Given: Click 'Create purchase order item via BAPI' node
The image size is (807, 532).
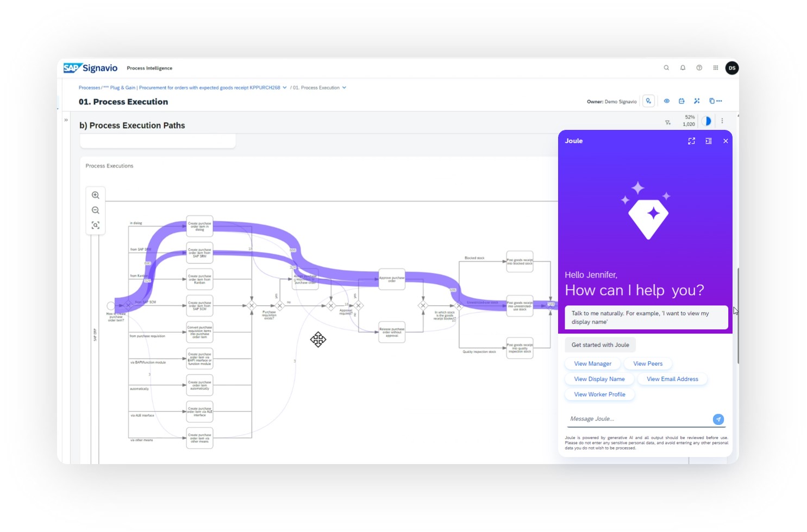Looking at the screenshot, I should (x=200, y=359).
